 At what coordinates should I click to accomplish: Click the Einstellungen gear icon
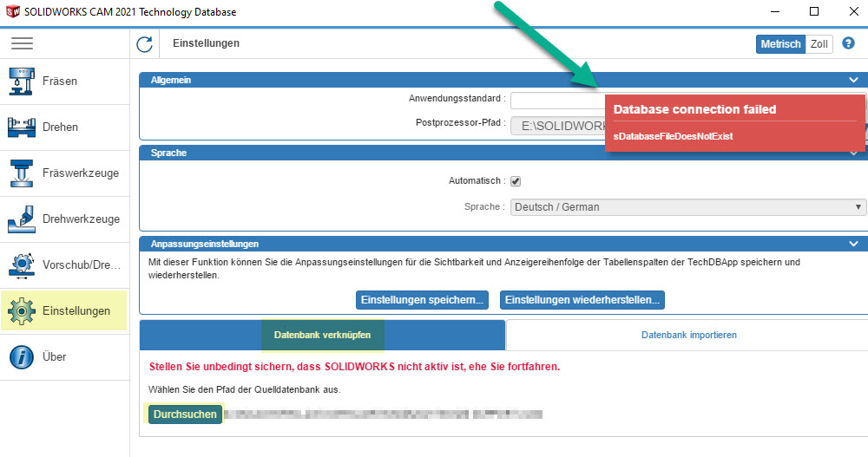click(22, 311)
